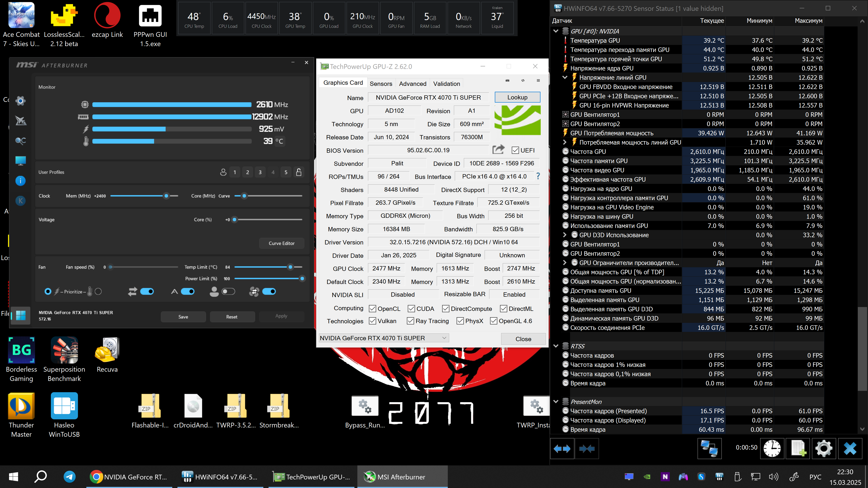
Task: Open the GPU selection dropdown in GPU-Z
Action: [x=444, y=338]
